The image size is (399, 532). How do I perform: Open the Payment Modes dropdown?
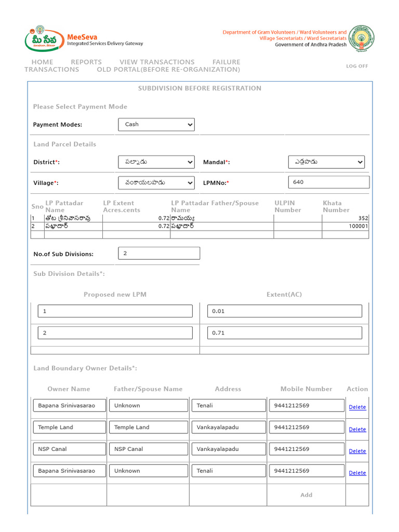tap(156, 125)
